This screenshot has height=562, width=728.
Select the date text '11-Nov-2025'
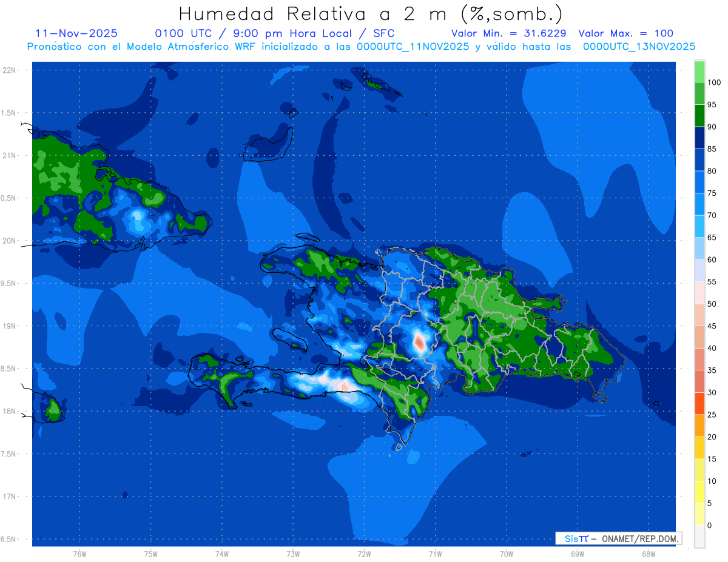(x=76, y=33)
